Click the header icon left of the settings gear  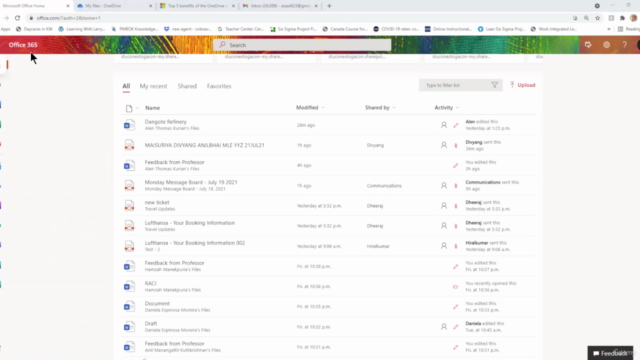point(588,44)
